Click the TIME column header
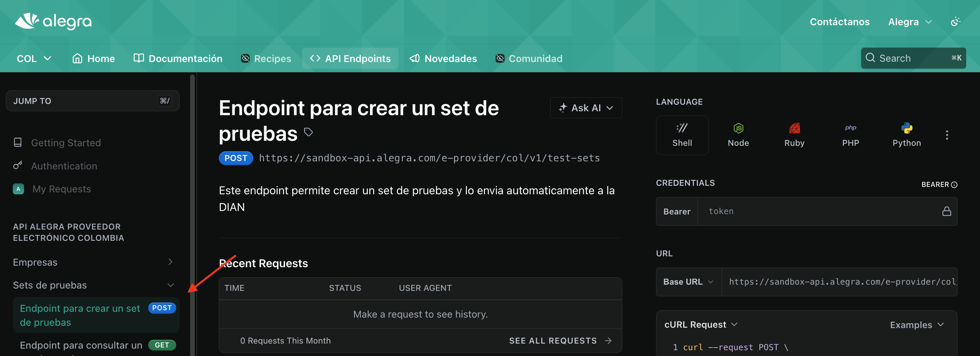Image resolution: width=980 pixels, height=356 pixels. point(234,288)
